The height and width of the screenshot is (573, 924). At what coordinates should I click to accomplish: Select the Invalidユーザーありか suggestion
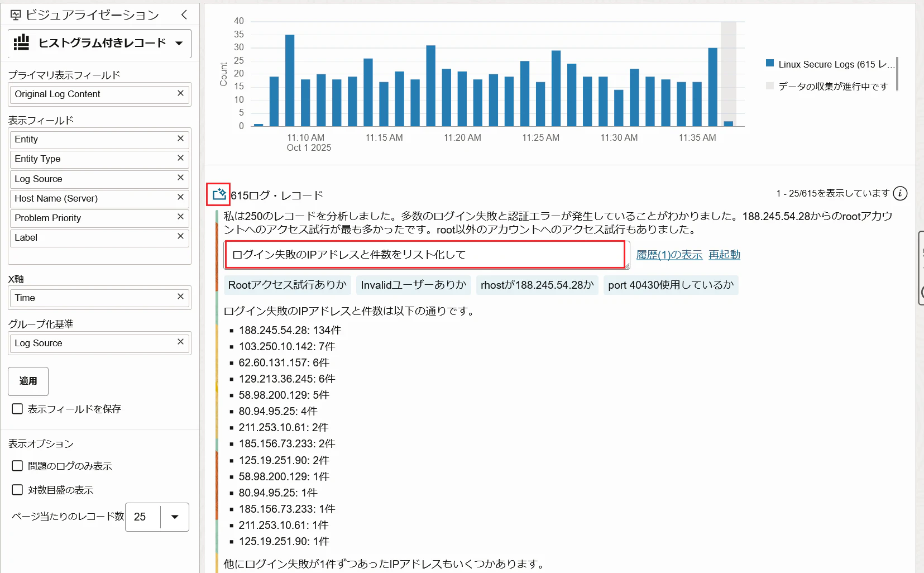tap(413, 285)
